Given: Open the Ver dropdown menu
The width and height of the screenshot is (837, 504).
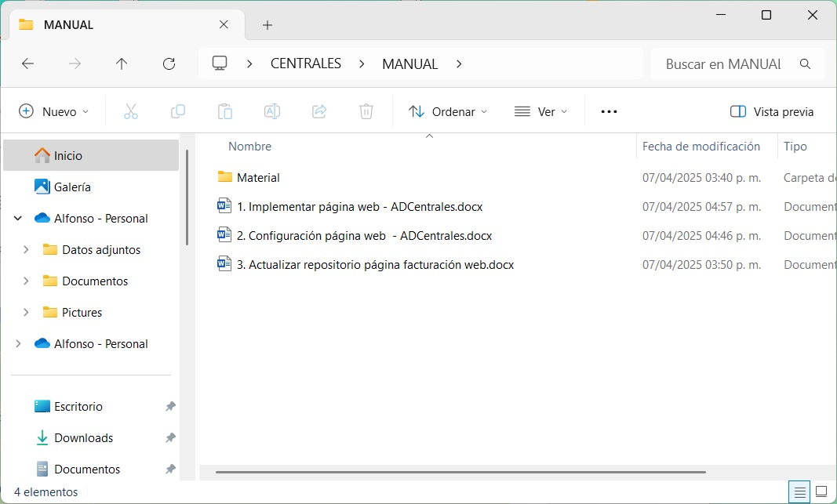Looking at the screenshot, I should click(540, 111).
